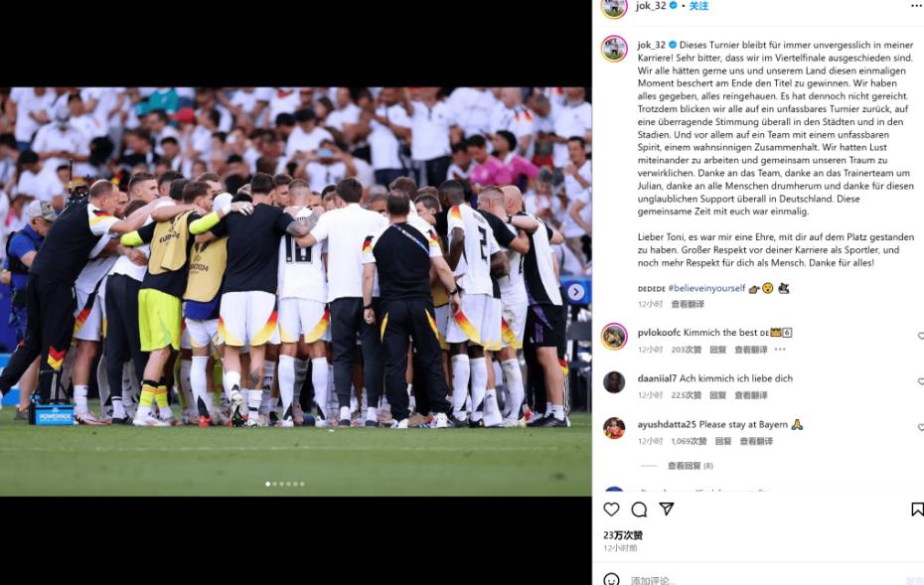
Task: Expand the 8 replies under ayushdatta25's comment
Action: pyautogui.click(x=691, y=466)
